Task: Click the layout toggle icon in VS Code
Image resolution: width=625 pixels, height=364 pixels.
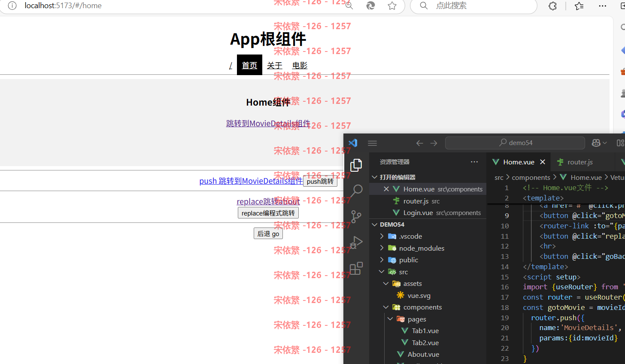Action: coord(620,143)
